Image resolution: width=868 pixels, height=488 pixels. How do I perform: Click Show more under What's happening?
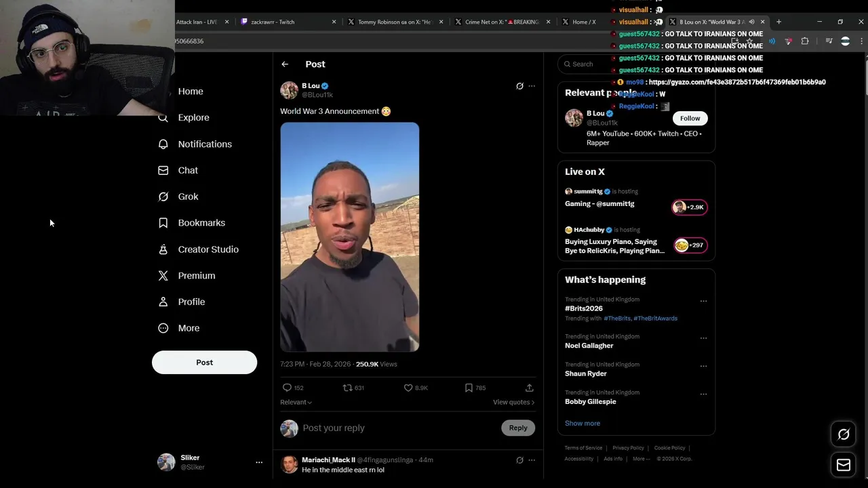[x=583, y=424]
